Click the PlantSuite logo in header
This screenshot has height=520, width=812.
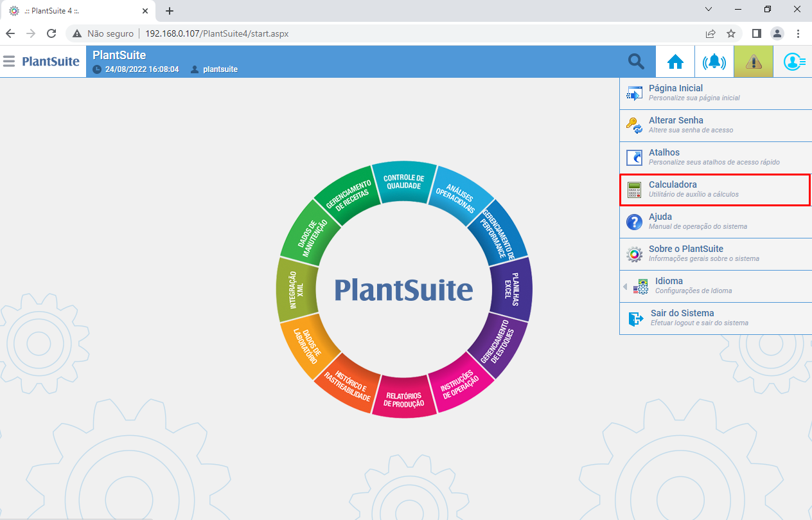coord(51,61)
